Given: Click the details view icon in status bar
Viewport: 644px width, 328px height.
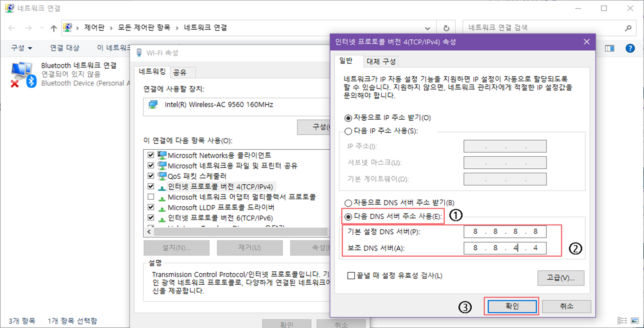Looking at the screenshot, I should (622, 321).
